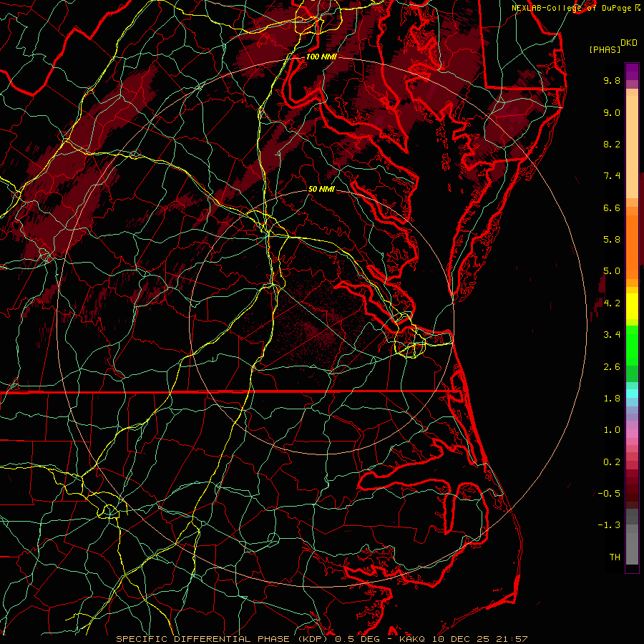Click the 4.2 value on color scale
The width and height of the screenshot is (644, 644).
pyautogui.click(x=612, y=303)
